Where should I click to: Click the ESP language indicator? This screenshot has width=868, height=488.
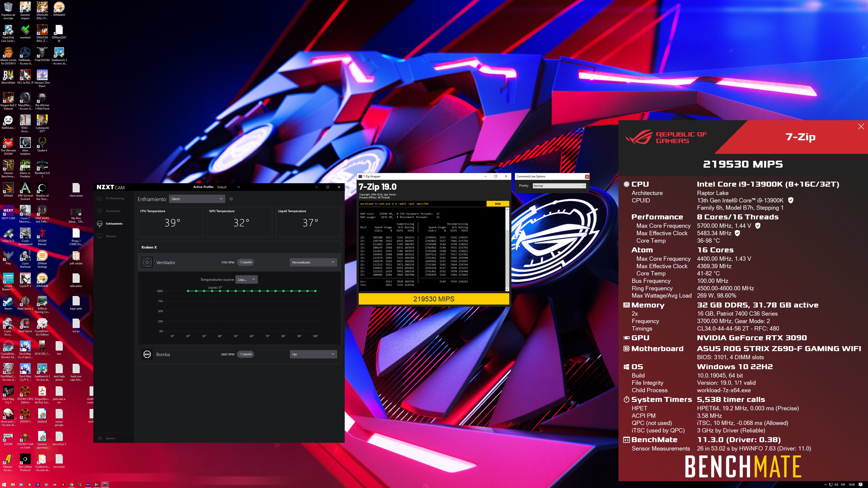pos(843,485)
